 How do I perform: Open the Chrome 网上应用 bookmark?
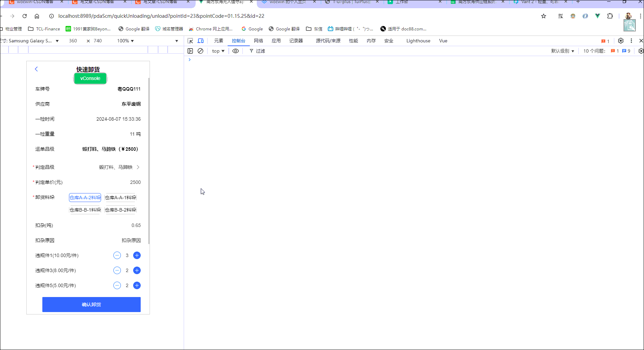211,29
